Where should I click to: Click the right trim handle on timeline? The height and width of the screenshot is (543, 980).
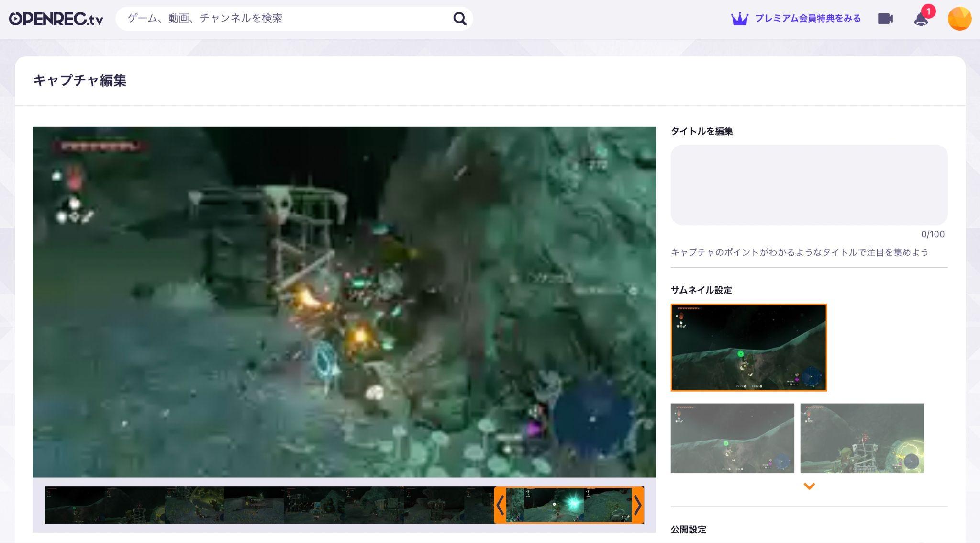click(x=638, y=505)
